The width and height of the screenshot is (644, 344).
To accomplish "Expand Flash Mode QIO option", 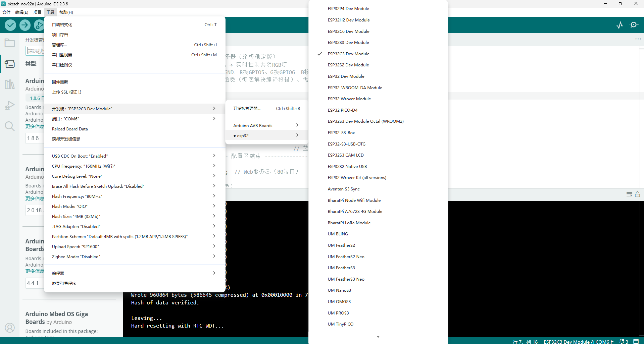I will point(135,206).
